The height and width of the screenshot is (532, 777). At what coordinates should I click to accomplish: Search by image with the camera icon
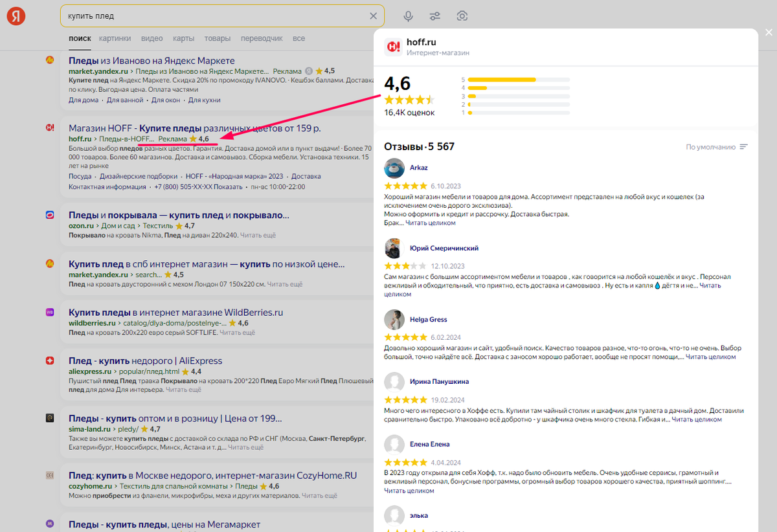tap(462, 16)
